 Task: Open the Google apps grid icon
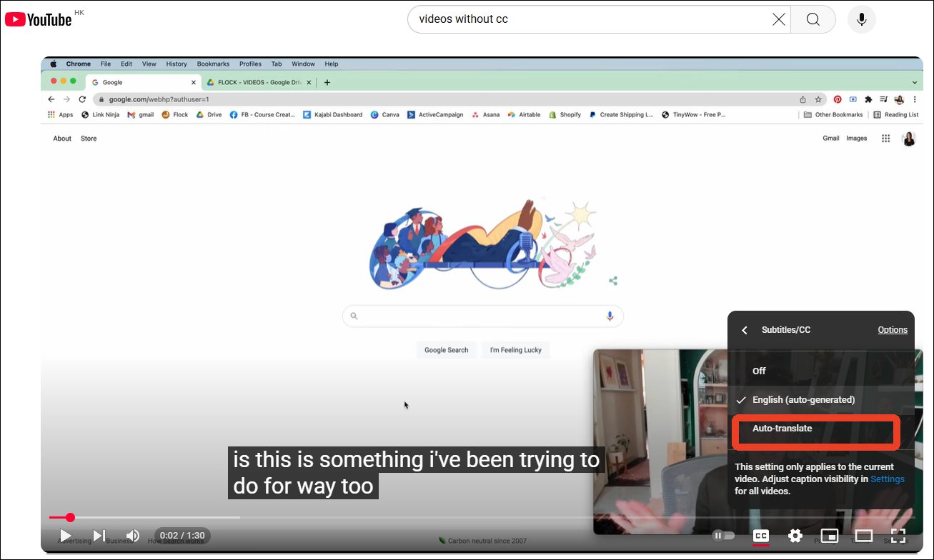pyautogui.click(x=885, y=138)
